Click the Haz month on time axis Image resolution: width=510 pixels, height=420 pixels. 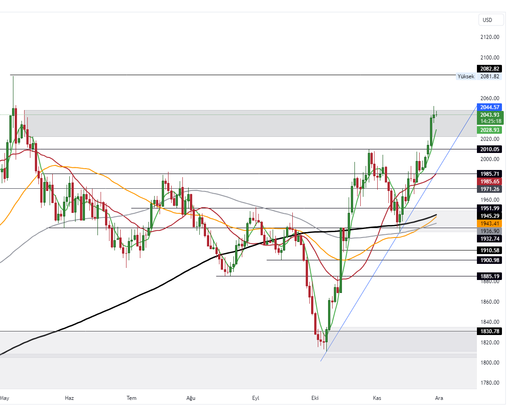pyautogui.click(x=69, y=398)
